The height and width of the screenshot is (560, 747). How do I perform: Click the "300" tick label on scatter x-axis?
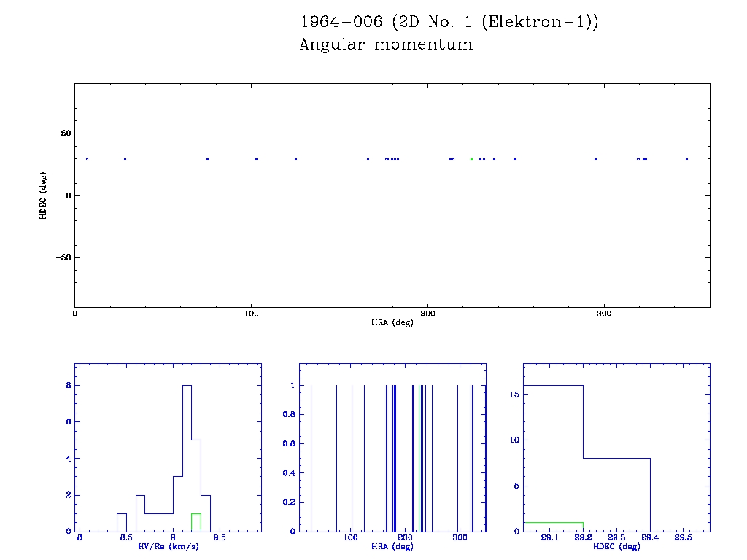[x=603, y=314]
